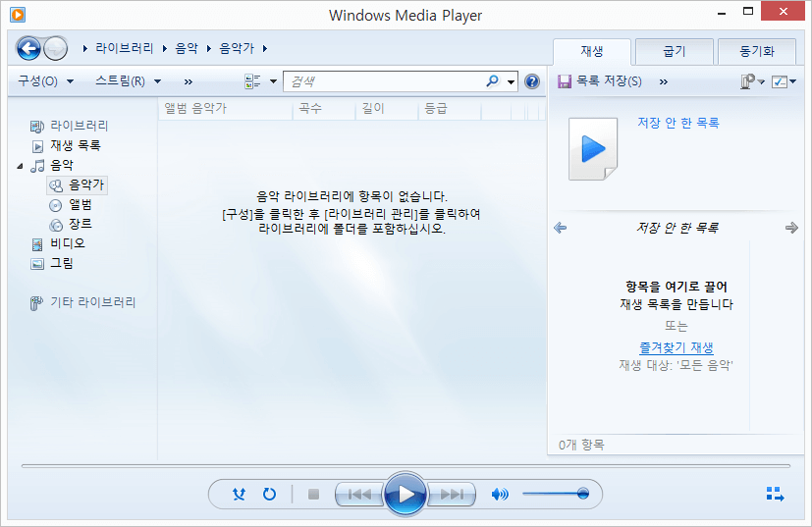Image resolution: width=812 pixels, height=527 pixels.
Task: Click the Forward navigation arrow button
Action: 55,49
